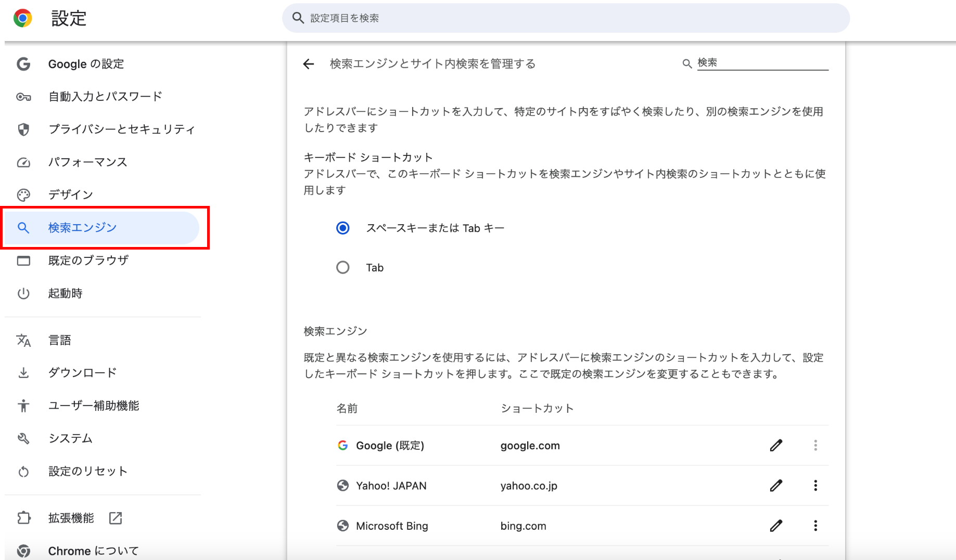
Task: Click the power icon for 起動時
Action: 23,293
